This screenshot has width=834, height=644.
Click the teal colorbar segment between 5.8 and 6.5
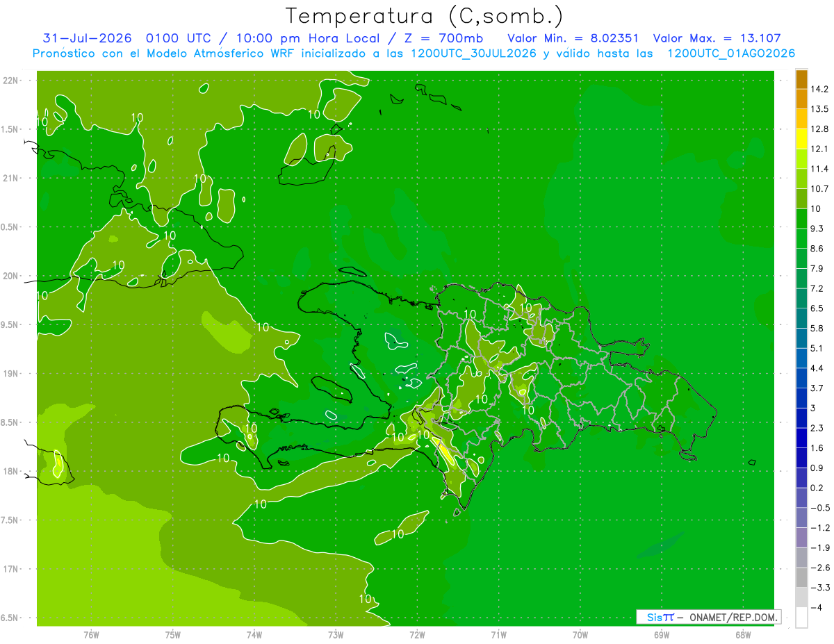801,317
